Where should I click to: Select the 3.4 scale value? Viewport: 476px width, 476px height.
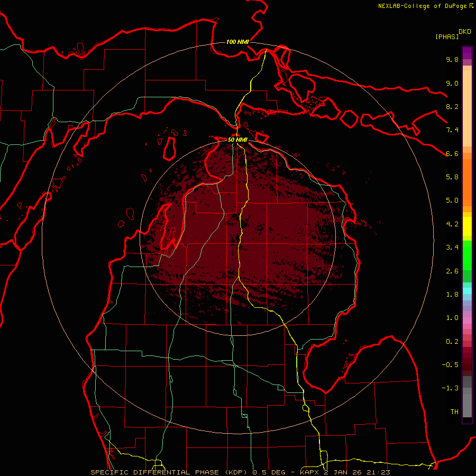(x=452, y=248)
